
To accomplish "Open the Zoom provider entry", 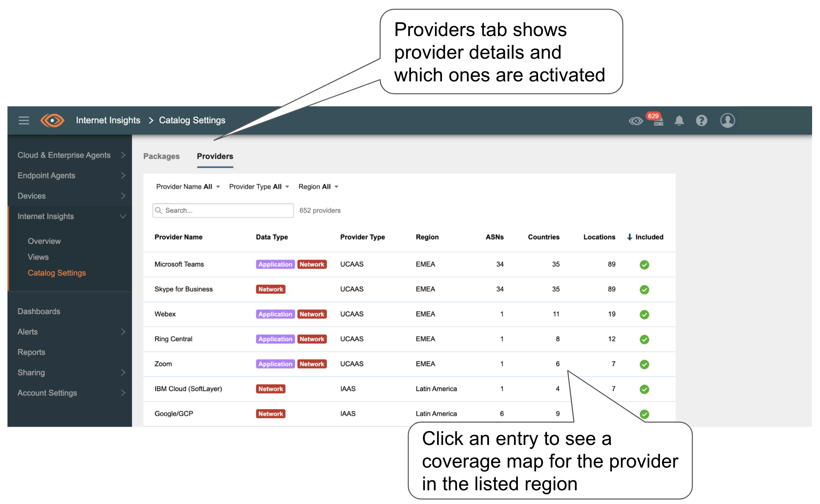I will [409, 364].
